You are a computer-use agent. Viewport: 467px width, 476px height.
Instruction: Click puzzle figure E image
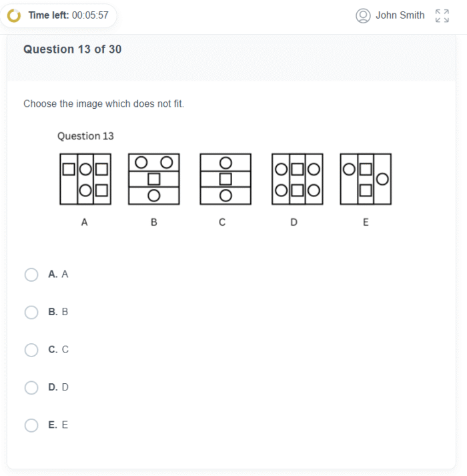click(x=366, y=179)
